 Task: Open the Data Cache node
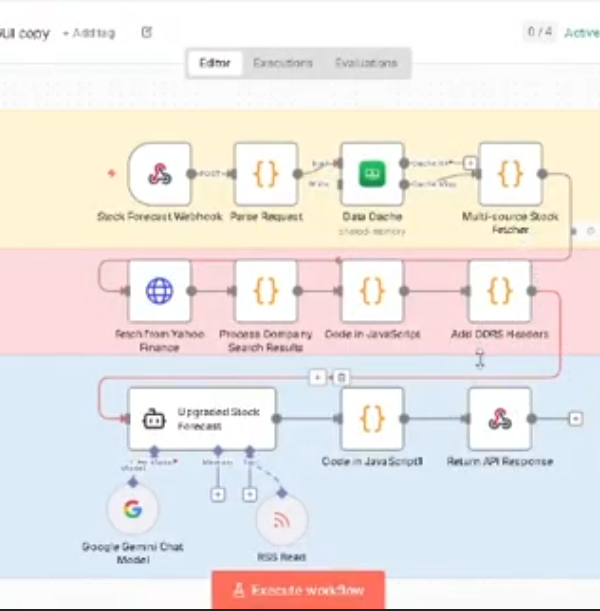[372, 174]
